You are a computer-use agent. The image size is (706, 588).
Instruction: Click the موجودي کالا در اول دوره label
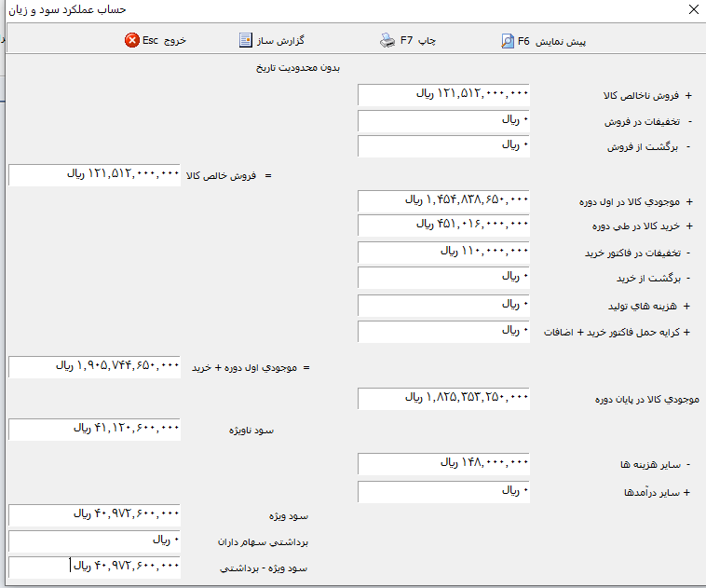click(630, 202)
